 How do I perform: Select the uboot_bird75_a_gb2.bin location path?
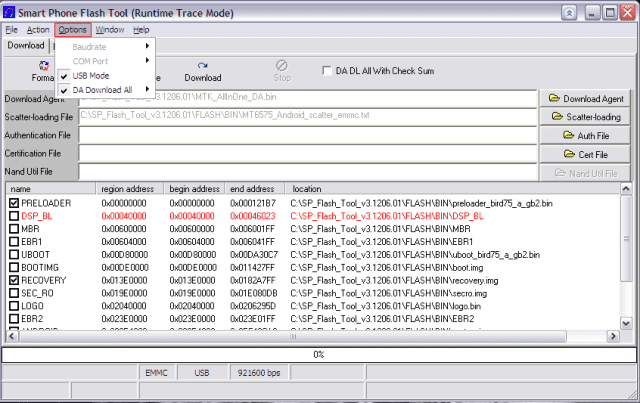[415, 254]
